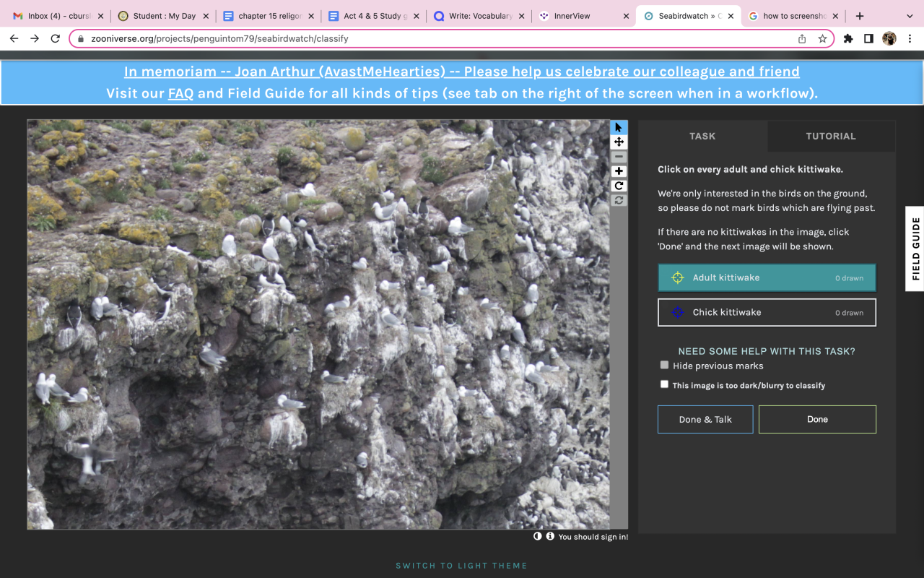924x578 pixels.
Task: Reload the Zooniverse page
Action: coord(56,38)
